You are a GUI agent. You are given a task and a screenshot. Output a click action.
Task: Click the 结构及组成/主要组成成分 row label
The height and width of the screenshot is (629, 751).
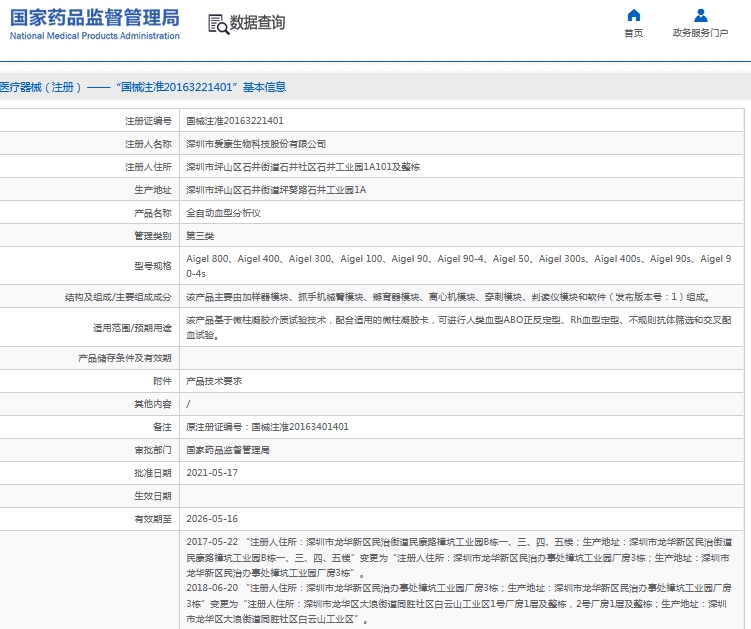click(x=118, y=297)
